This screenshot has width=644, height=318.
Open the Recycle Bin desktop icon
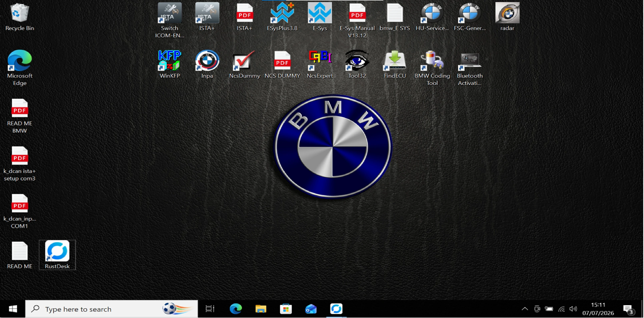(x=20, y=17)
